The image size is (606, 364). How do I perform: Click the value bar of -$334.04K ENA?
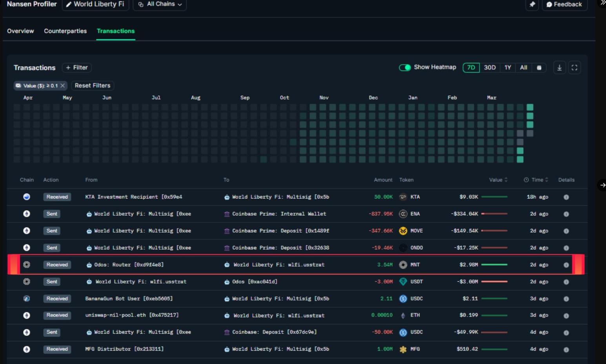click(x=494, y=214)
